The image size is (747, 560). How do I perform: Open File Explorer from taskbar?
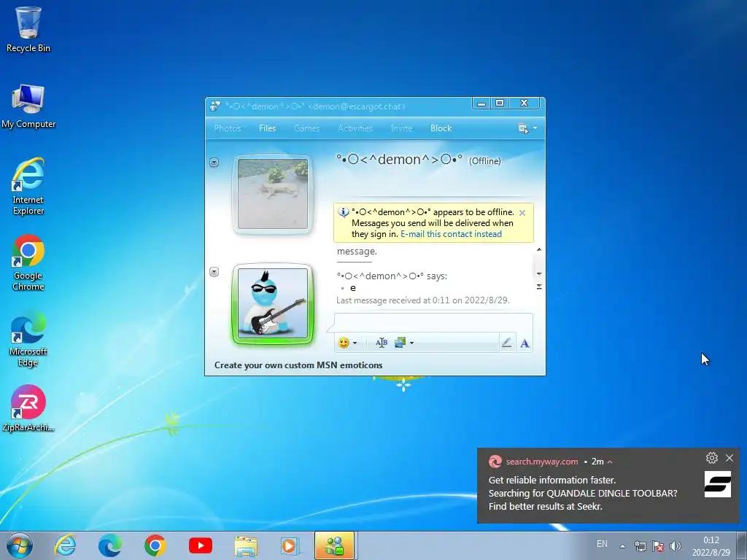tap(246, 545)
